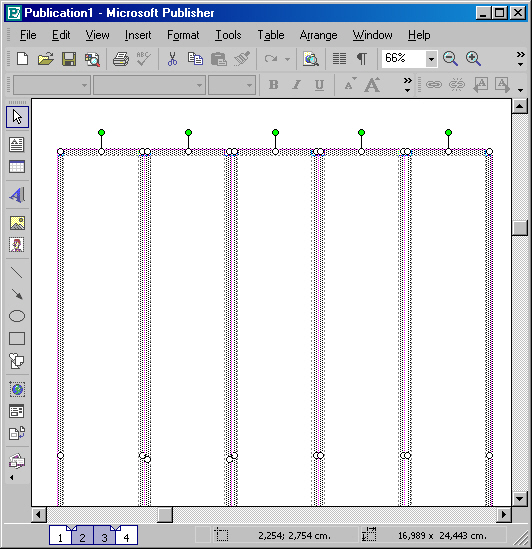Toggle the Columns toolbar button
The image size is (532, 549).
[339, 59]
